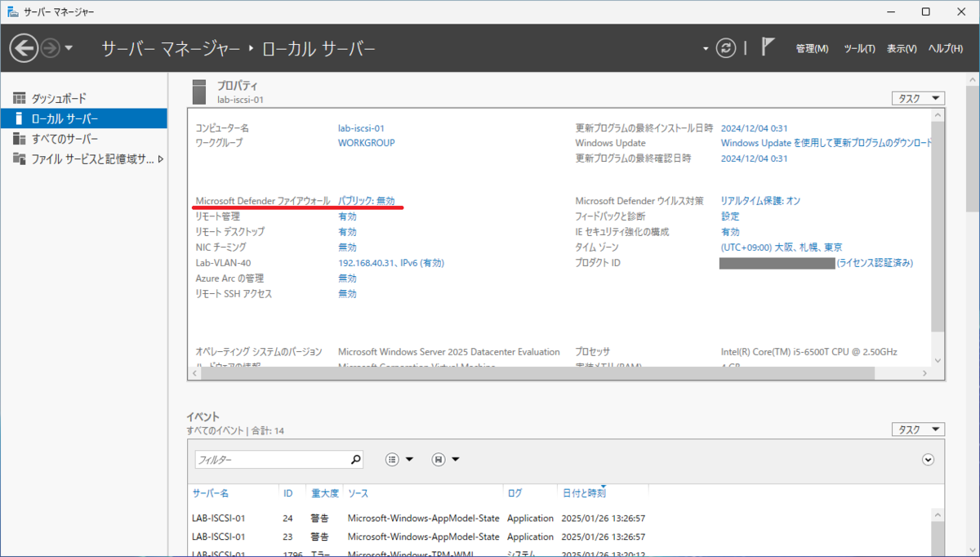
Task: Click the time zone 大阪、札幌、東京 link
Action: [782, 247]
